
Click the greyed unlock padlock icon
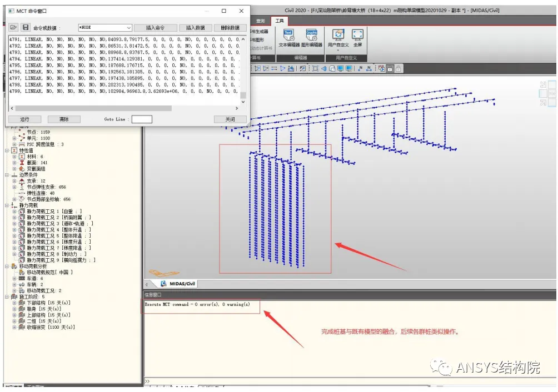(398, 69)
